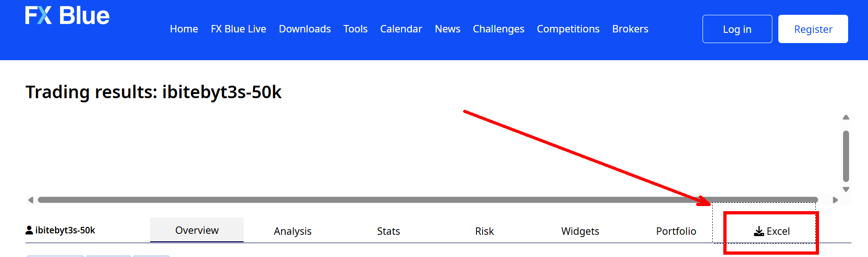Click the Excel download icon
The height and width of the screenshot is (257, 868).
pos(759,231)
